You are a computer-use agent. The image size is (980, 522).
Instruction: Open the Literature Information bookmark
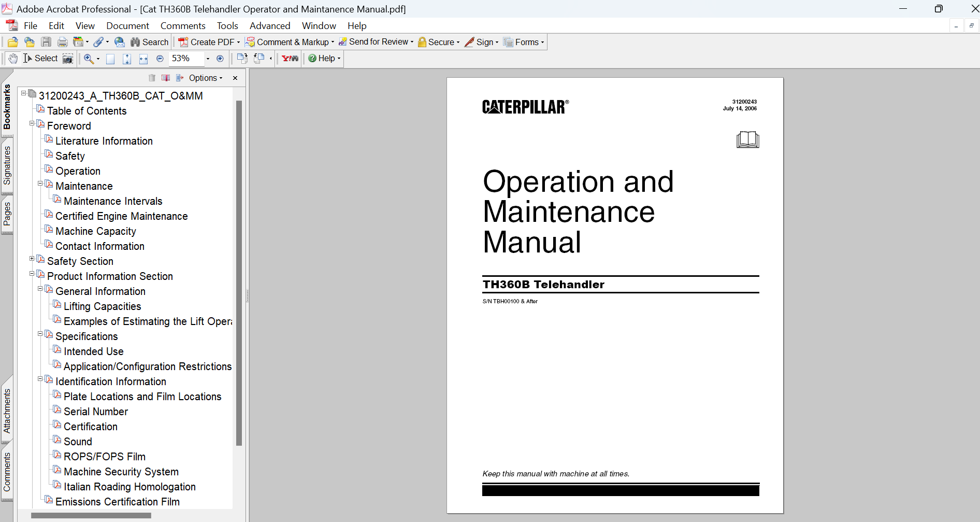[x=104, y=141]
